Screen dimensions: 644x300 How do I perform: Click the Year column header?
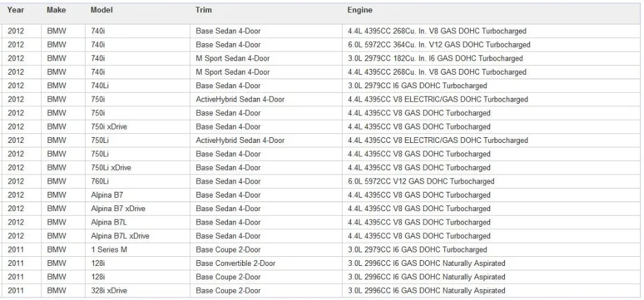coord(15,10)
